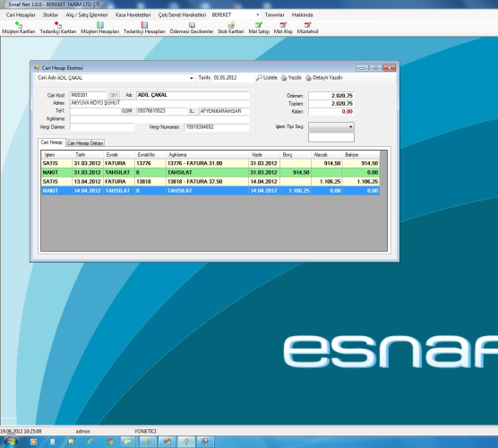Launch Google Chrome from taskbar
The height and width of the screenshot is (448, 498).
110,442
